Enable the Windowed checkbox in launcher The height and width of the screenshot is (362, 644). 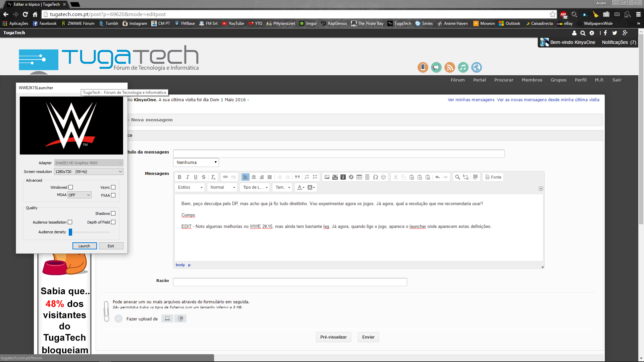coord(71,187)
